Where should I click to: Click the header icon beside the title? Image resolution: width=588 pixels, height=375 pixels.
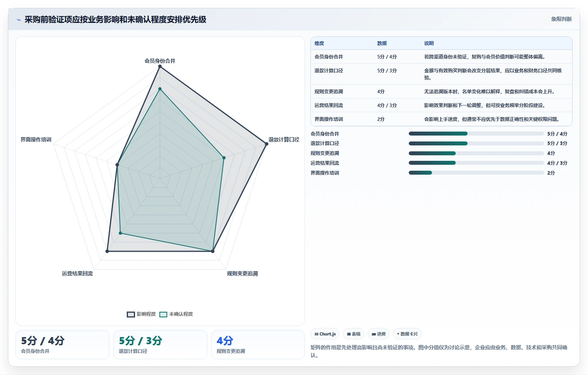coord(19,20)
